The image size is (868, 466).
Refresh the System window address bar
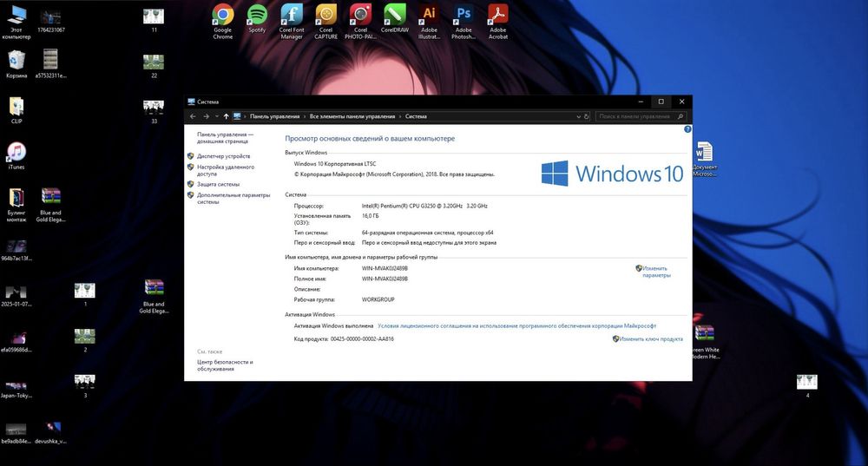(x=587, y=116)
